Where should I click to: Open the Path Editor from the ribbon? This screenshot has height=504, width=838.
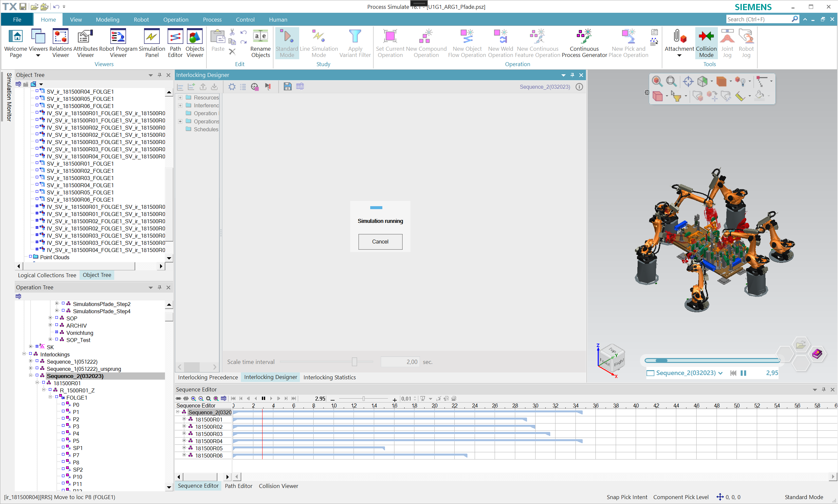pos(175,43)
